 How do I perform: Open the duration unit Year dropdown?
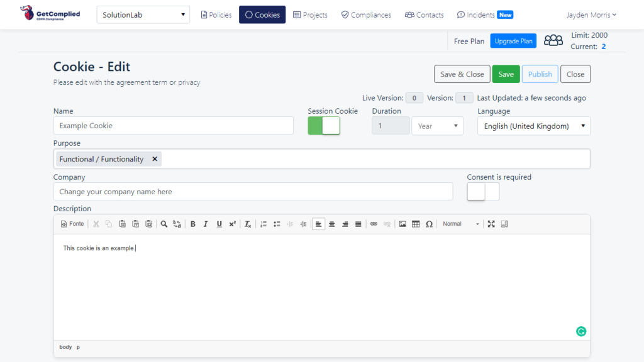(437, 125)
